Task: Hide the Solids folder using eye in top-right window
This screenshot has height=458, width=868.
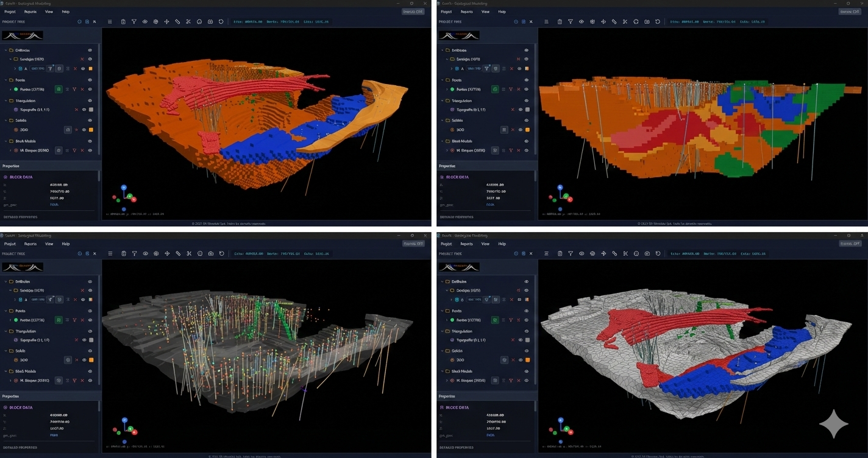Action: [527, 121]
